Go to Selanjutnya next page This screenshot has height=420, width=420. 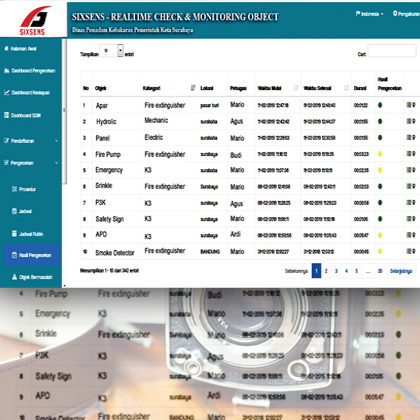401,271
